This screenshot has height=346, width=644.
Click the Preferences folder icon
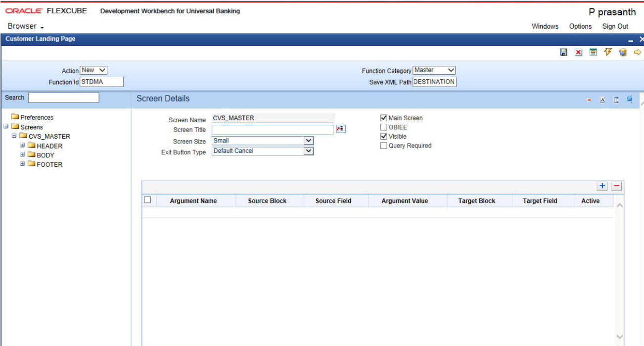pyautogui.click(x=15, y=117)
